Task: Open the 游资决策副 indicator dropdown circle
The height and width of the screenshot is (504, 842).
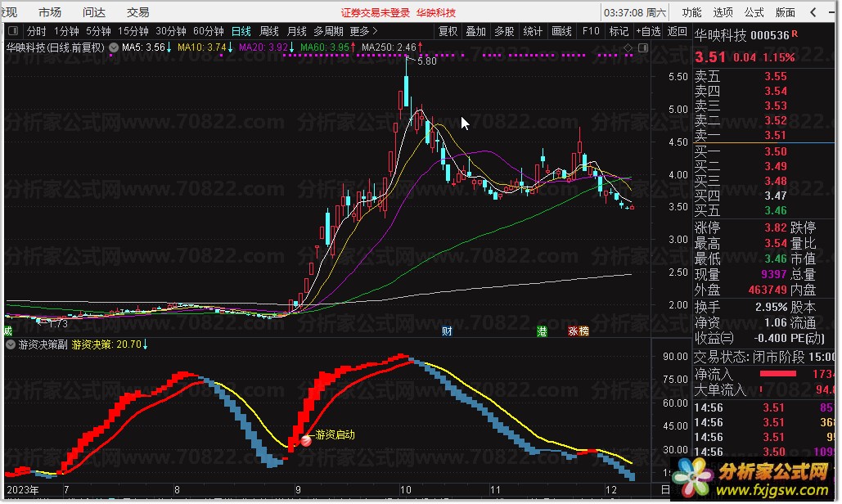Action: click(x=11, y=344)
